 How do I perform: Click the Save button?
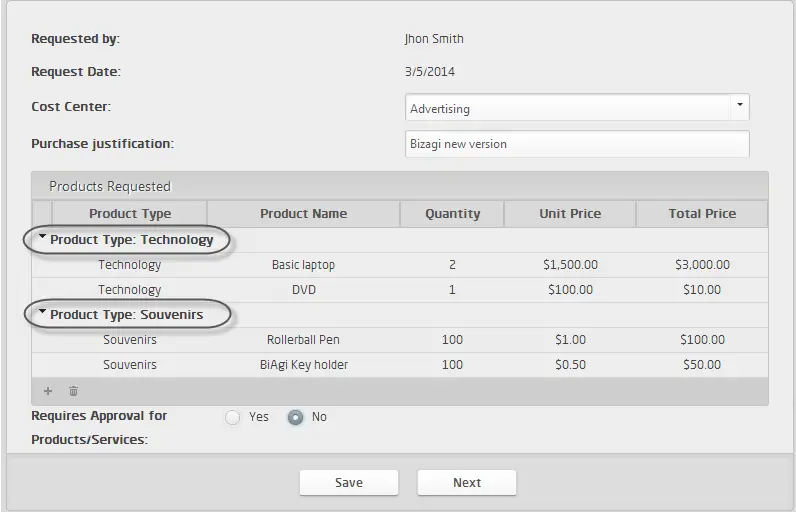pos(349,483)
